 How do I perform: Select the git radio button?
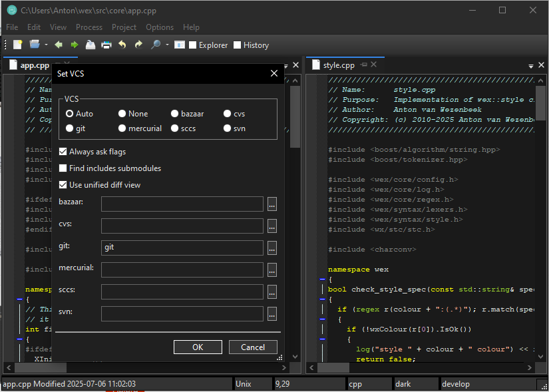point(69,128)
